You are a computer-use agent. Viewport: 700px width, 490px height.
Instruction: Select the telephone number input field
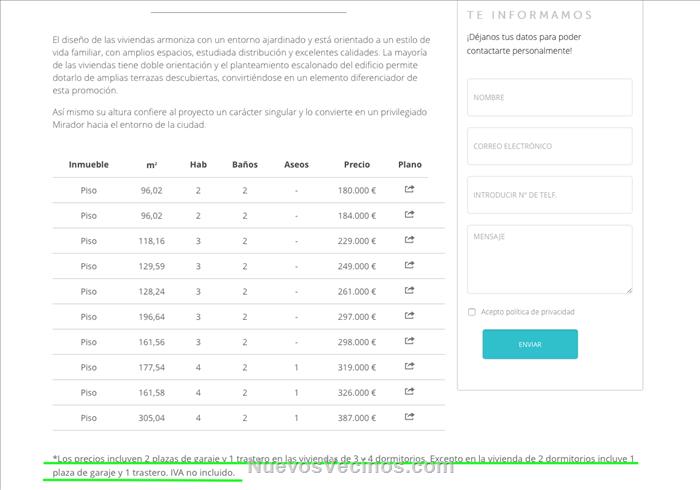pos(549,195)
